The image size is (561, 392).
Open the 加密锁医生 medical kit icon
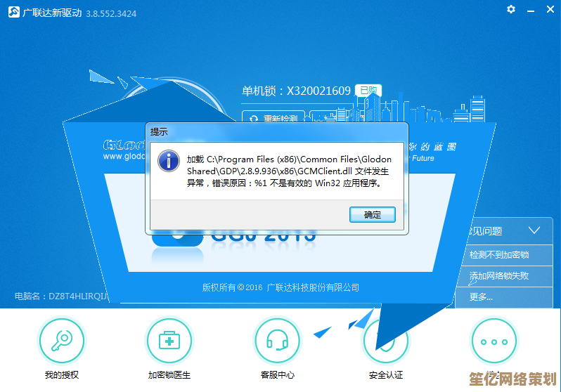tap(169, 341)
